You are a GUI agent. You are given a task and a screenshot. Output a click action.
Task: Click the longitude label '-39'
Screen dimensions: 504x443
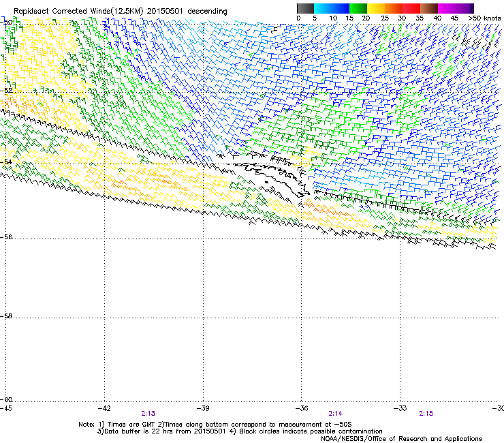click(x=203, y=408)
